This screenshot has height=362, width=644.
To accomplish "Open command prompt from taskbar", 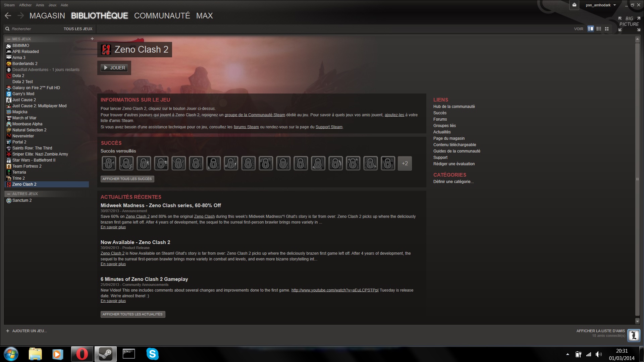I will (x=129, y=354).
